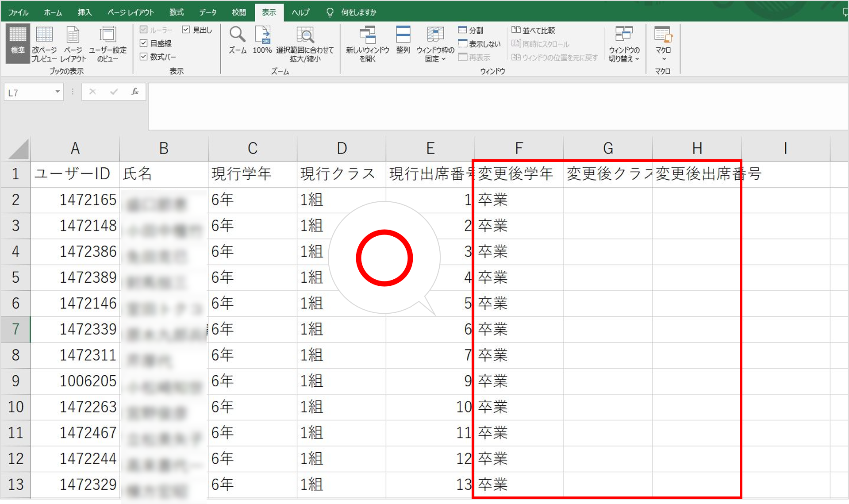Image resolution: width=849 pixels, height=504 pixels.
Task: Toggle the 目盛線 gridlines checkbox
Action: tap(143, 43)
